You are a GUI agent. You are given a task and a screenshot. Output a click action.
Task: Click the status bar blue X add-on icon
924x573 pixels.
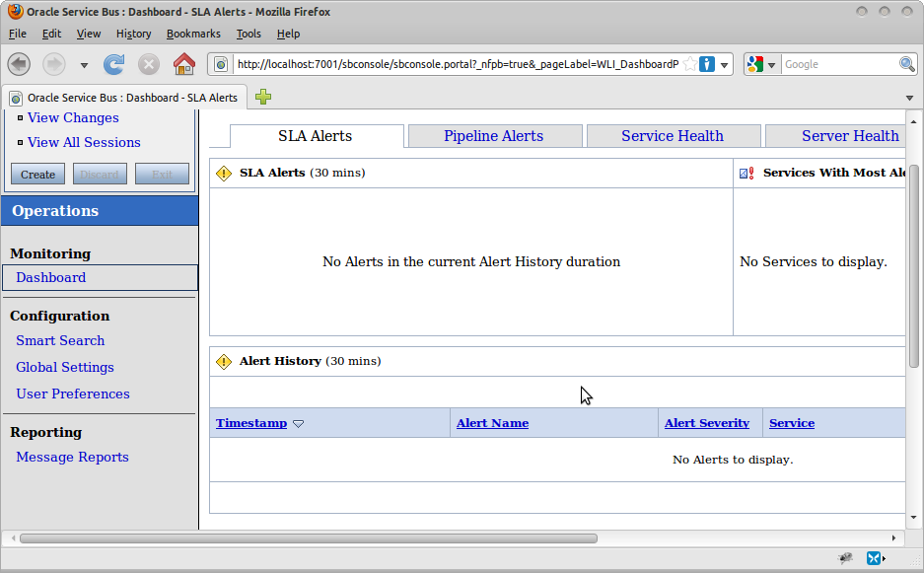pos(875,557)
